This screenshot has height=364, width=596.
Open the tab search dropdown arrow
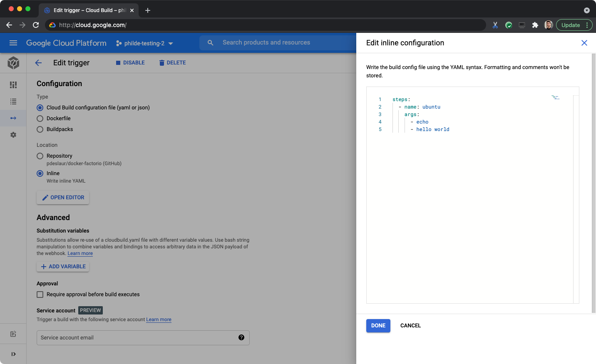(x=587, y=10)
